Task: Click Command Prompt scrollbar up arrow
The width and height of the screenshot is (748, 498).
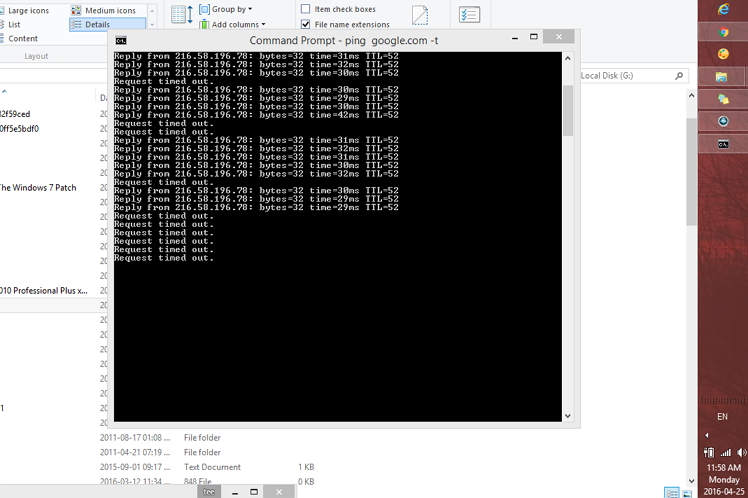Action: click(568, 58)
